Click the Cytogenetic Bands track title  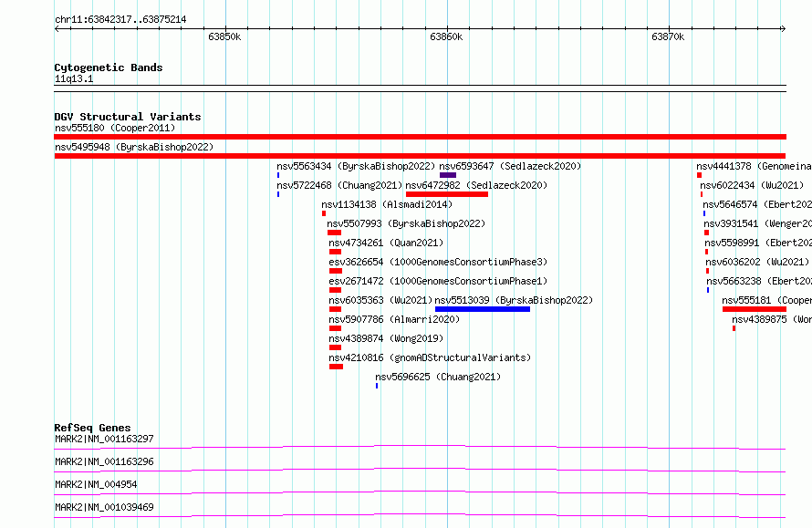pos(109,67)
